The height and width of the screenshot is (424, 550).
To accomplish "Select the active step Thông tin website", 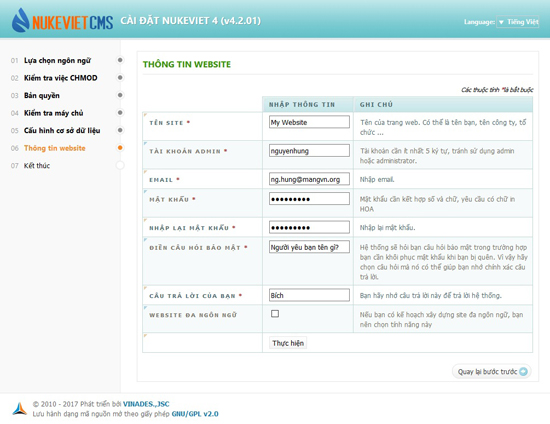I will [55, 148].
